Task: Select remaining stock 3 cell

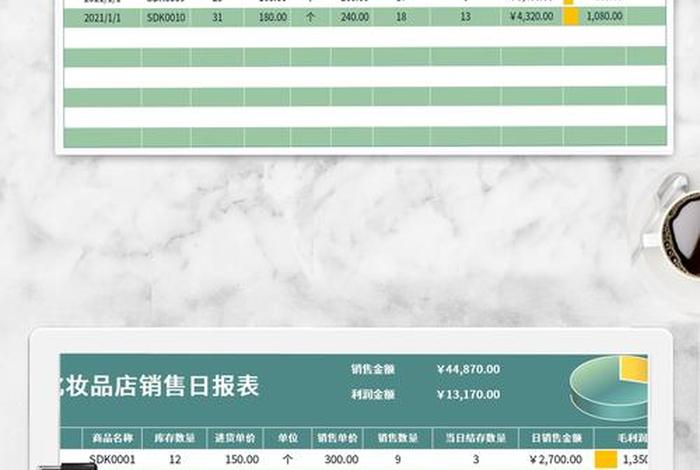Action: (476, 459)
